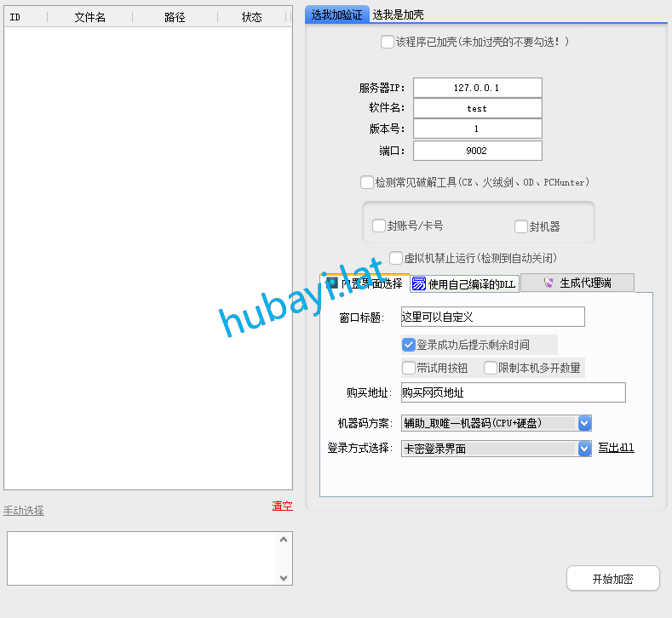Select the 选我加验证 tab

tap(336, 14)
